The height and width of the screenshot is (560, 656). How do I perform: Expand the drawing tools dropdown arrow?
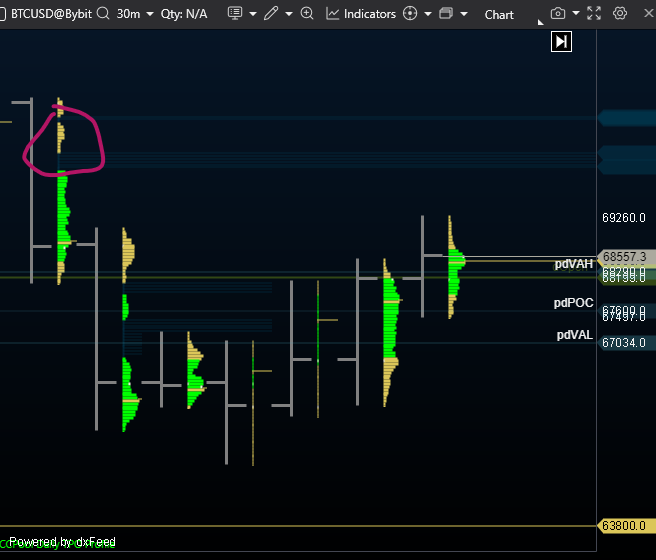click(289, 14)
